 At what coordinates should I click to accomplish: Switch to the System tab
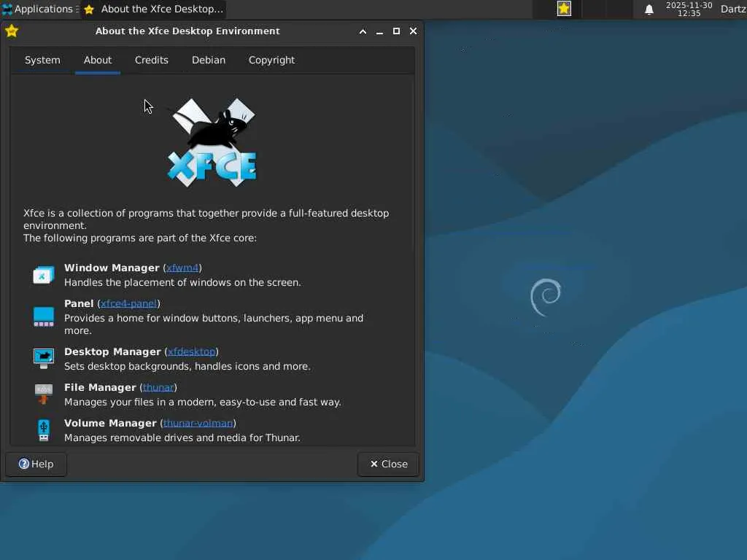pos(42,60)
